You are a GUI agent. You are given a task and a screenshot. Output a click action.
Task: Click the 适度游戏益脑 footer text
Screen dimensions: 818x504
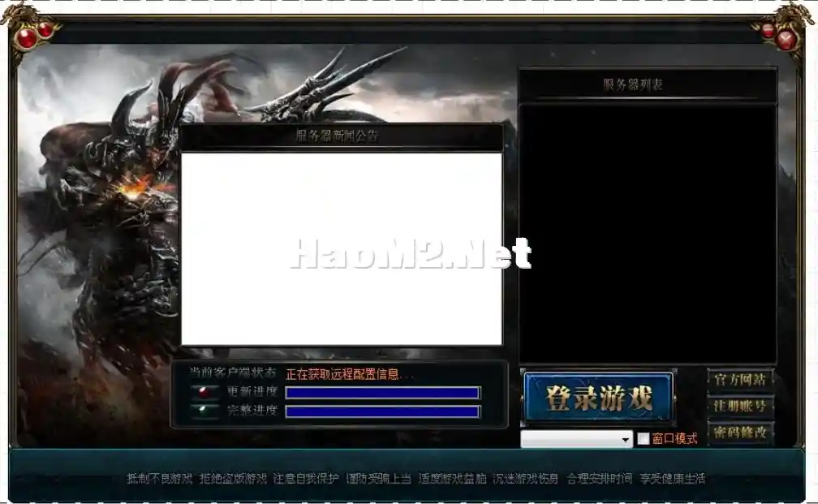[452, 479]
